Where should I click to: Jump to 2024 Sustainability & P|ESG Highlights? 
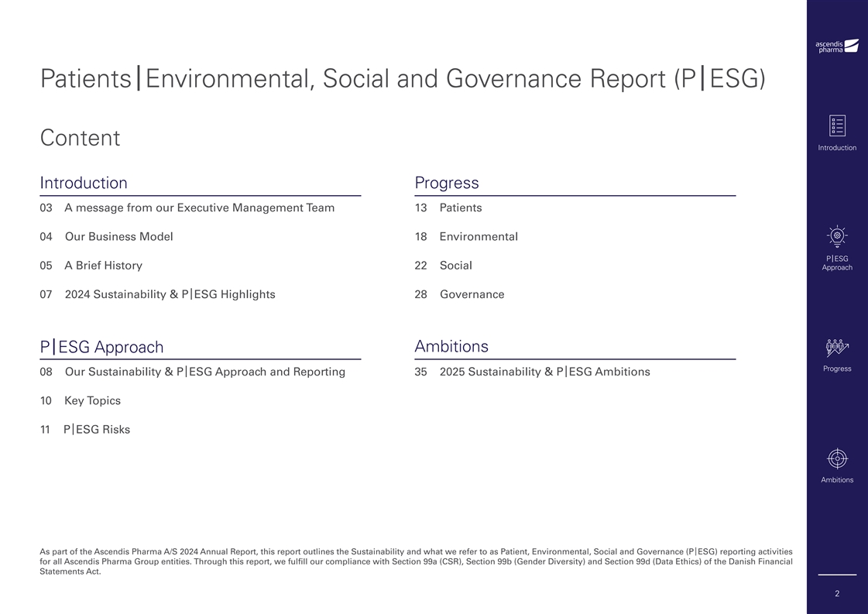tap(170, 294)
